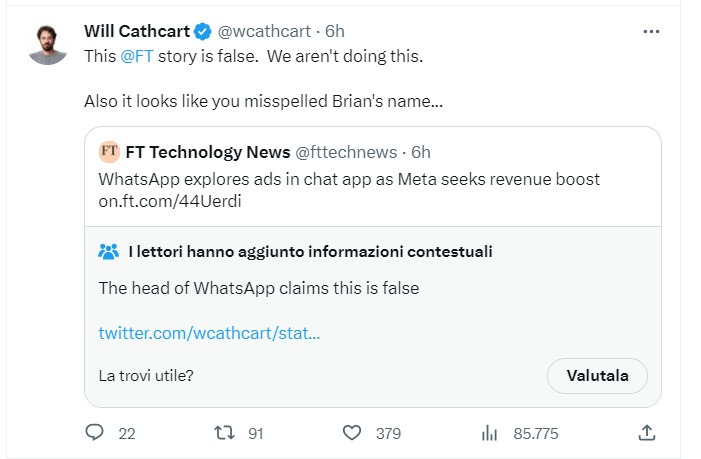Share the tweet using the upload icon
The image size is (701, 459).
pyautogui.click(x=647, y=433)
